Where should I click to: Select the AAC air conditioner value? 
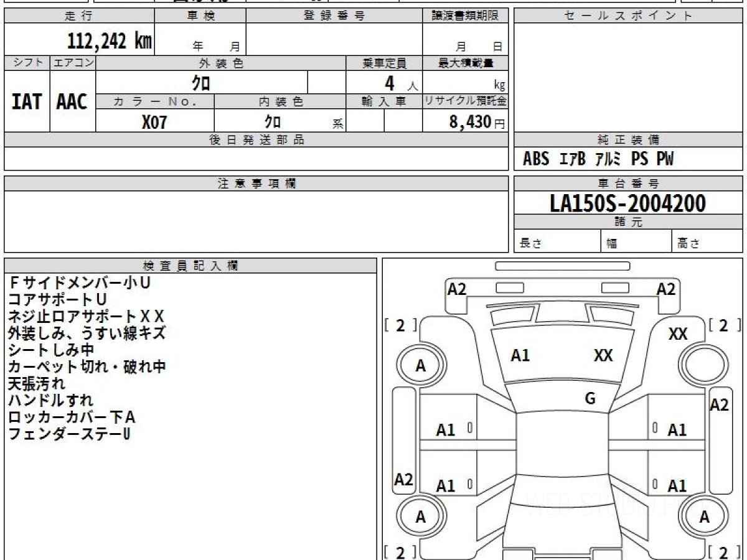(73, 101)
